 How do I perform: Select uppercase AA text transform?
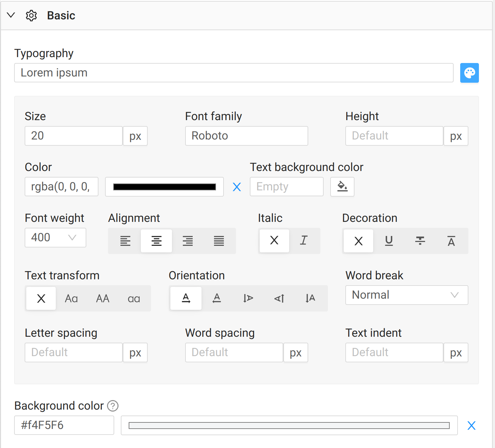pyautogui.click(x=103, y=299)
